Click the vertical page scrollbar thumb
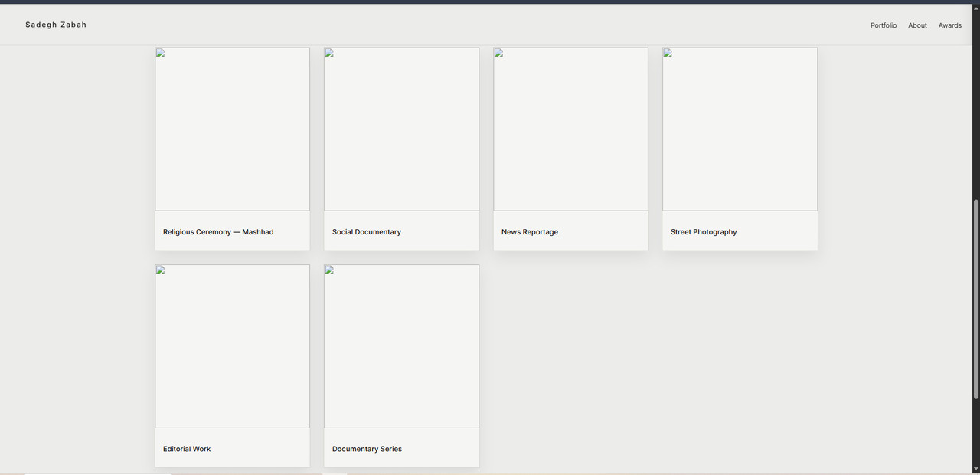This screenshot has width=980, height=475. click(975, 299)
